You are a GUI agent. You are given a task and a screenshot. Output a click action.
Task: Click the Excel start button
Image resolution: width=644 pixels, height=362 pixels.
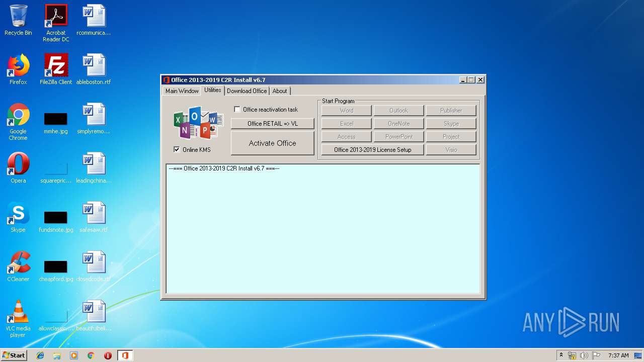point(347,124)
